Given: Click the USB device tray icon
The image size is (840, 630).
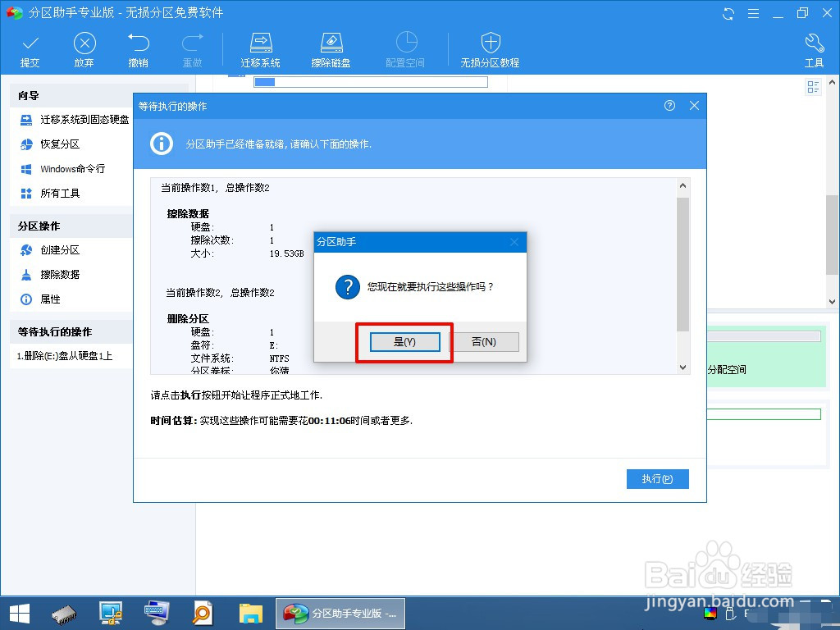Looking at the screenshot, I should [729, 614].
